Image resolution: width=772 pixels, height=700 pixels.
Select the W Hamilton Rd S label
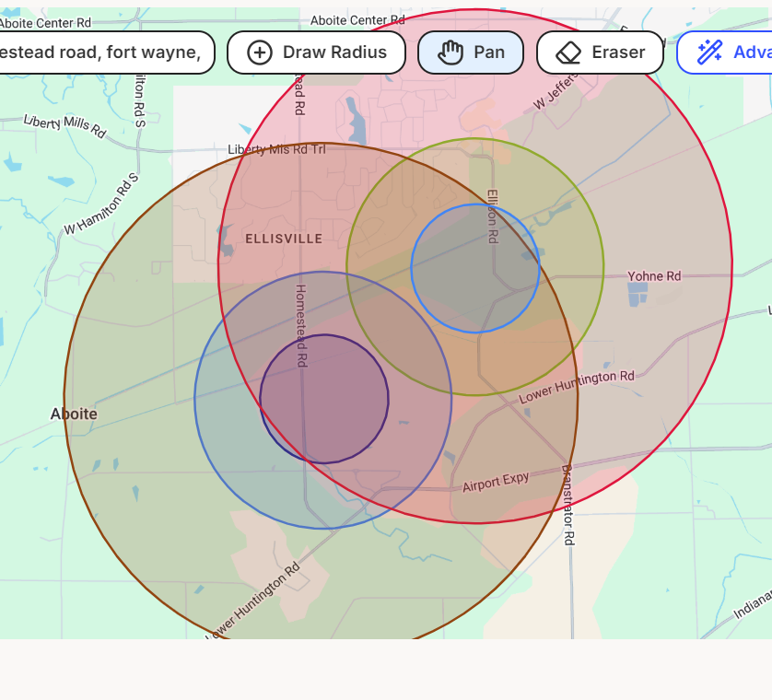point(100,204)
